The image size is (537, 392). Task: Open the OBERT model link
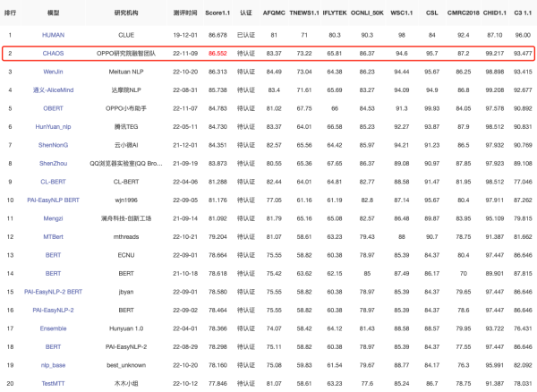[x=53, y=108]
